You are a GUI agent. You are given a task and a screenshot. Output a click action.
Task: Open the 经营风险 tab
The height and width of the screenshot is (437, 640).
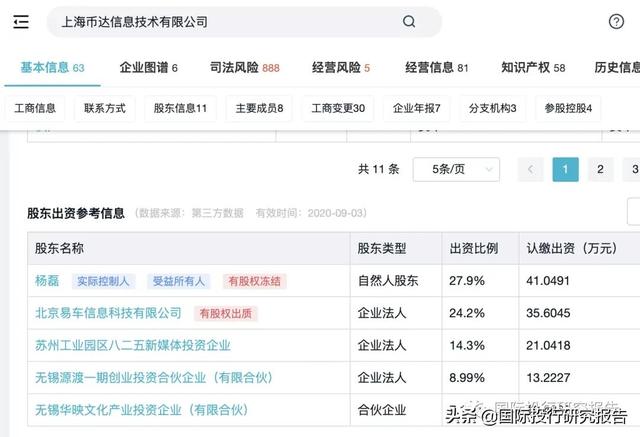[x=341, y=67]
